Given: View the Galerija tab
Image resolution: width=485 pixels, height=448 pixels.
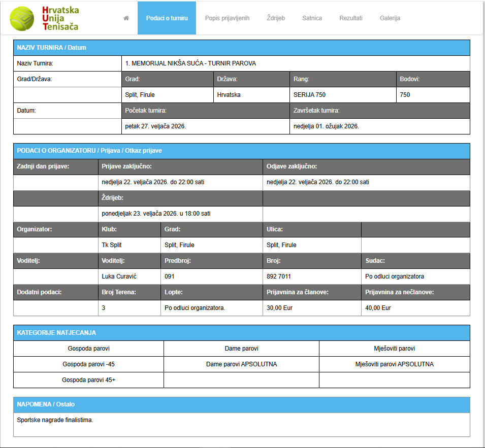Looking at the screenshot, I should (390, 18).
